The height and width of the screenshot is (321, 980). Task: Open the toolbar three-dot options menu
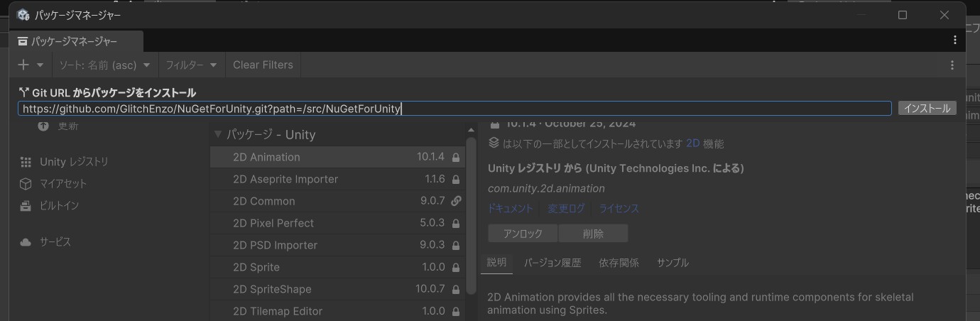click(x=952, y=65)
